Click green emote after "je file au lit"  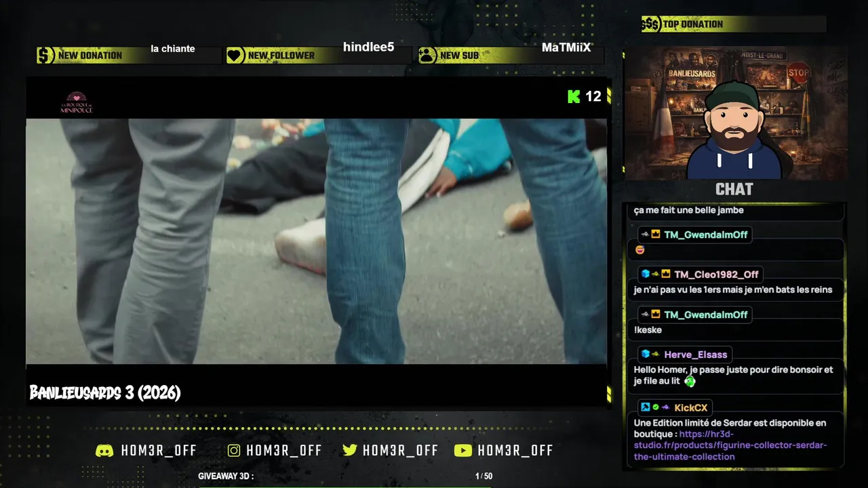point(690,381)
